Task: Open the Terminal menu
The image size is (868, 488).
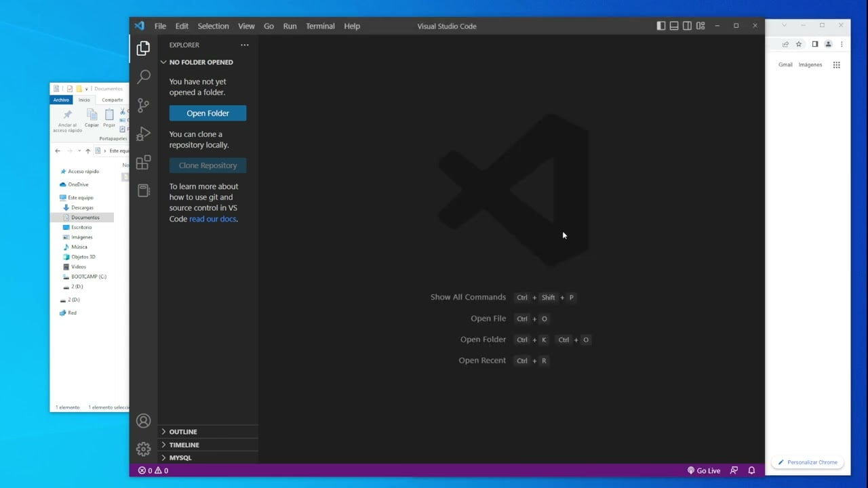Action: tap(320, 26)
